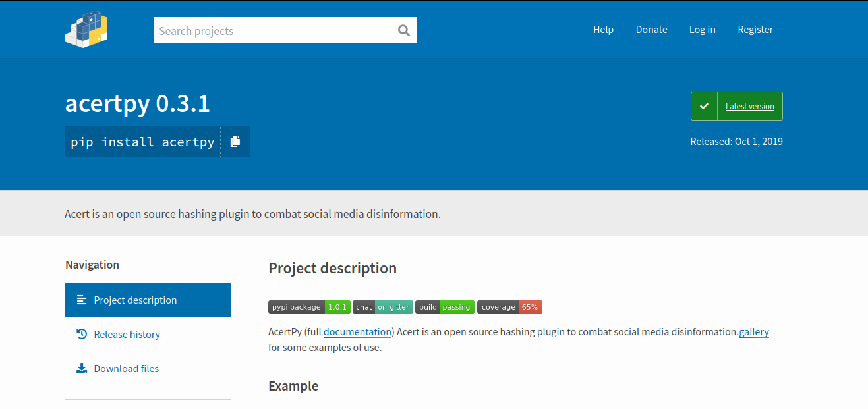Click the PyPI logo
Image resolution: width=868 pixels, height=409 pixels.
[x=86, y=29]
